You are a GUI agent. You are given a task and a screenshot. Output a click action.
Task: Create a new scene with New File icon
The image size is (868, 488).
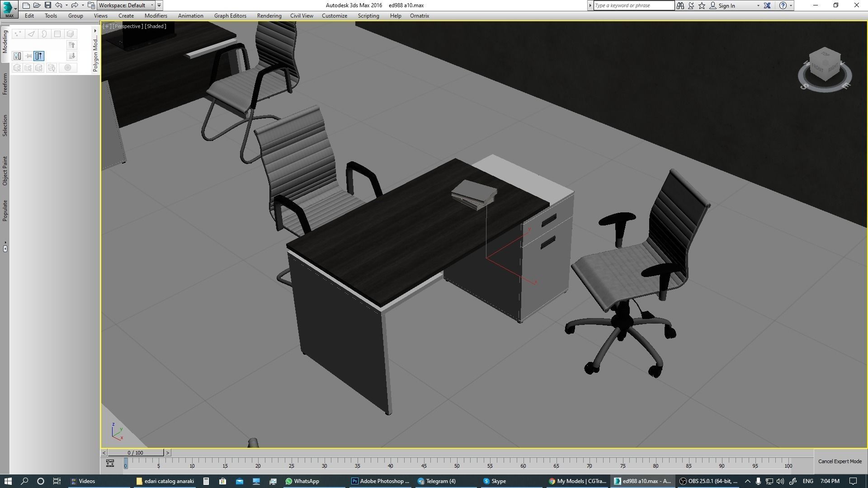(26, 5)
